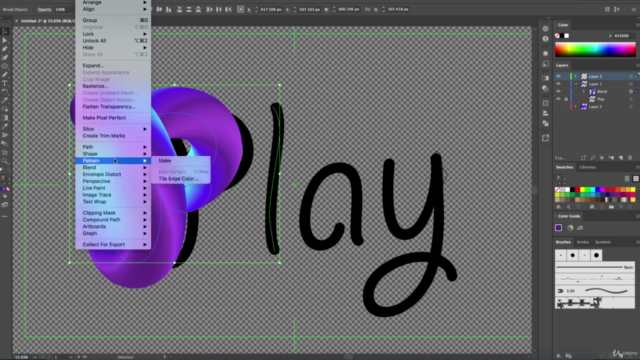
Task: Click the hex color value field
Action: click(622, 36)
